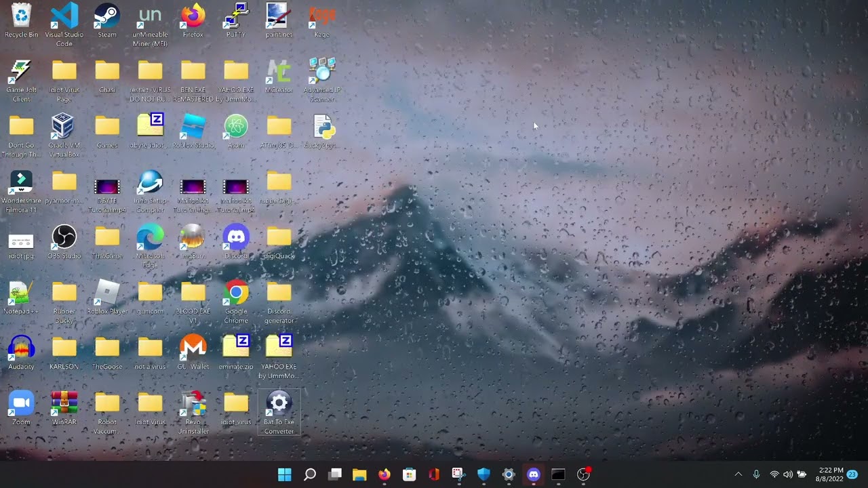The image size is (868, 488).
Task: Launch Notepad++ from the desktop
Action: point(21,299)
